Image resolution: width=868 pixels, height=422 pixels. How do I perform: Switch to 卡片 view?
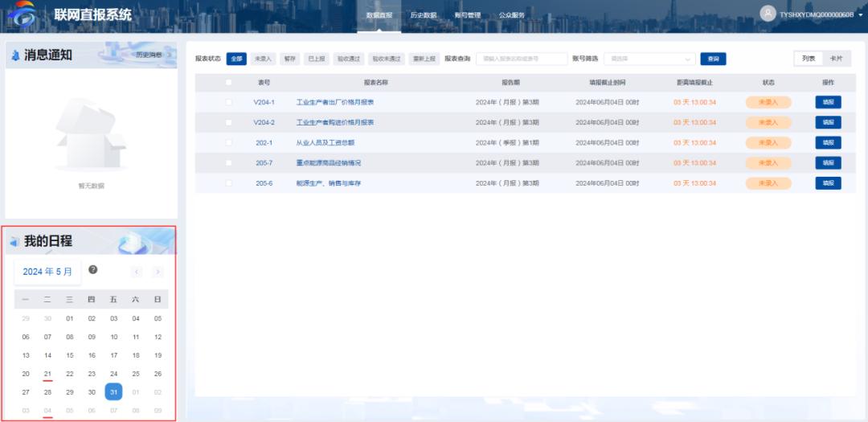pyautogui.click(x=837, y=59)
